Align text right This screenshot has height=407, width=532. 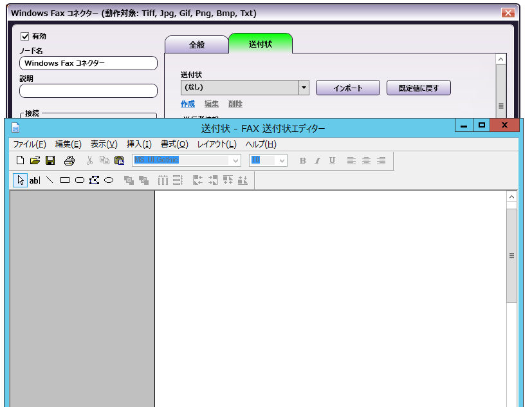tap(381, 161)
